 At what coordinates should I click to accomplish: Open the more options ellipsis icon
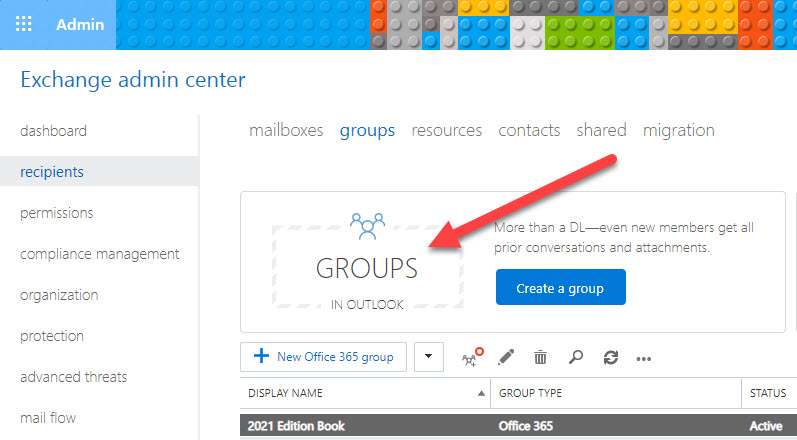[x=644, y=358]
